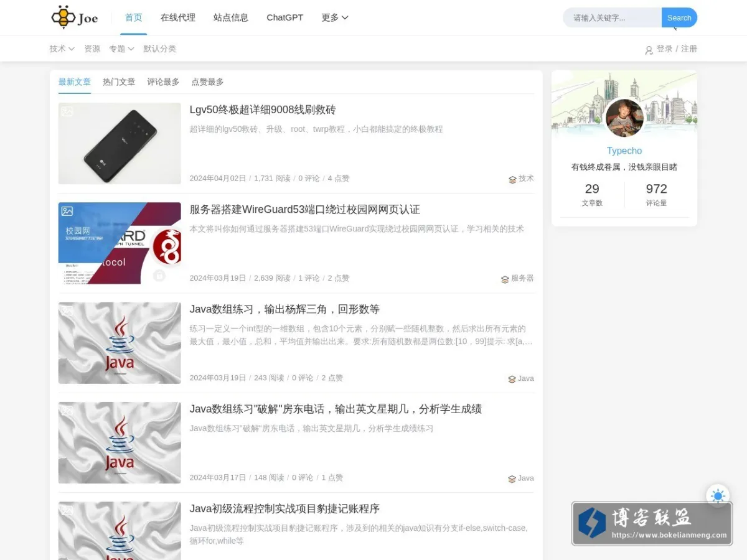
Task: Click the 服务器 tag on WireGuard article
Action: pos(522,279)
